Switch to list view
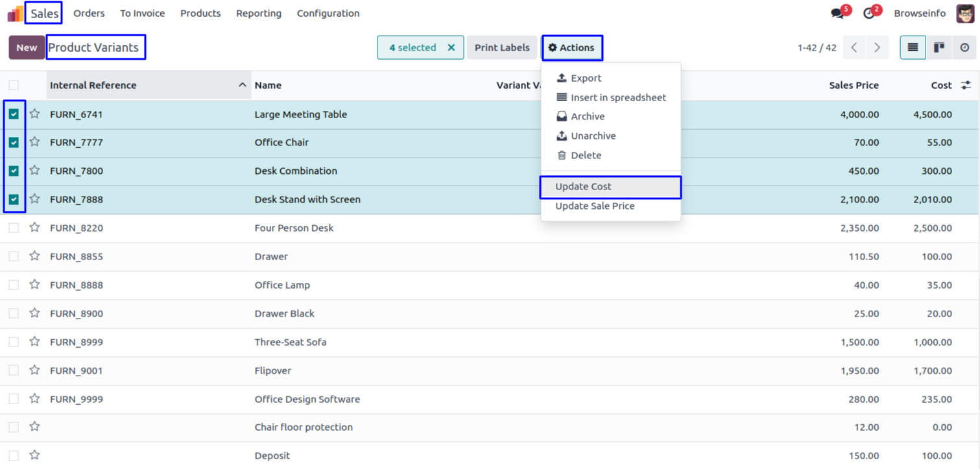This screenshot has height=469, width=980. 913,47
